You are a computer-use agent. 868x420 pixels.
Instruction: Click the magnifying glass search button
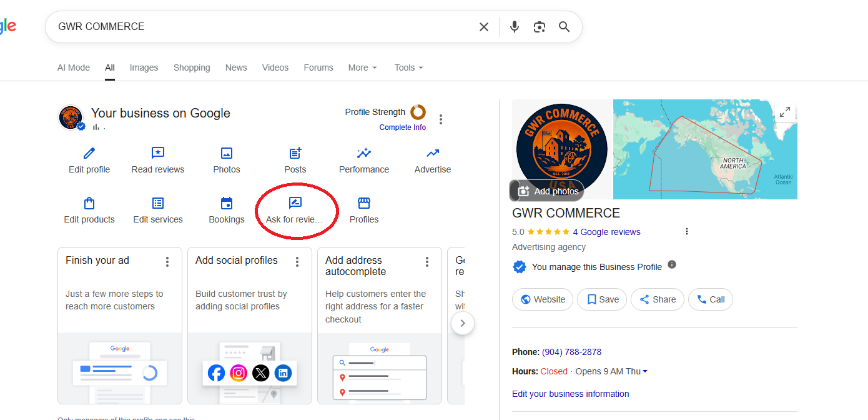tap(565, 27)
